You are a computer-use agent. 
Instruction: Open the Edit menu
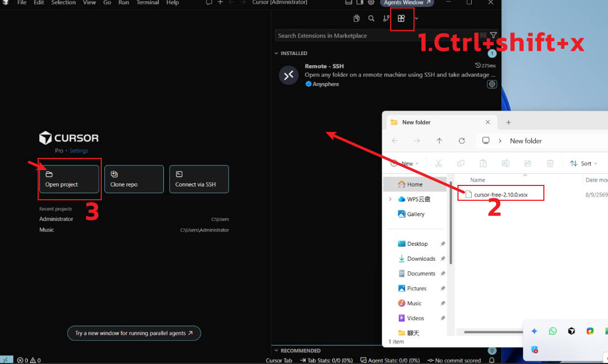pos(39,2)
